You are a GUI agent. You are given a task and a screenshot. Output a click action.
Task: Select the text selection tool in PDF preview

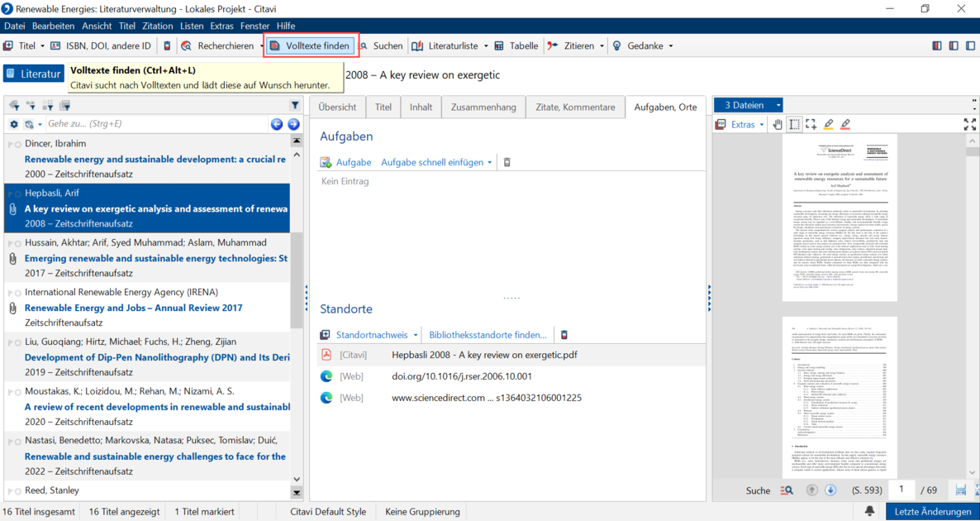tap(794, 125)
